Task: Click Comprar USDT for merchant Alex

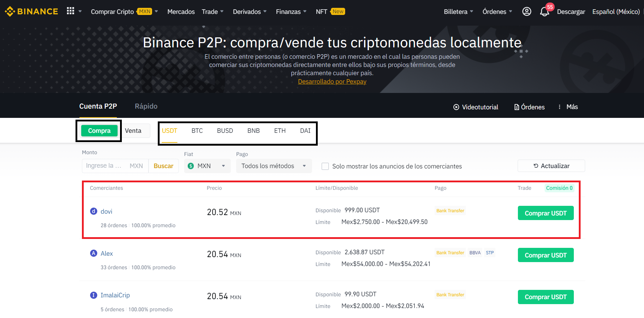Action: coord(546,255)
